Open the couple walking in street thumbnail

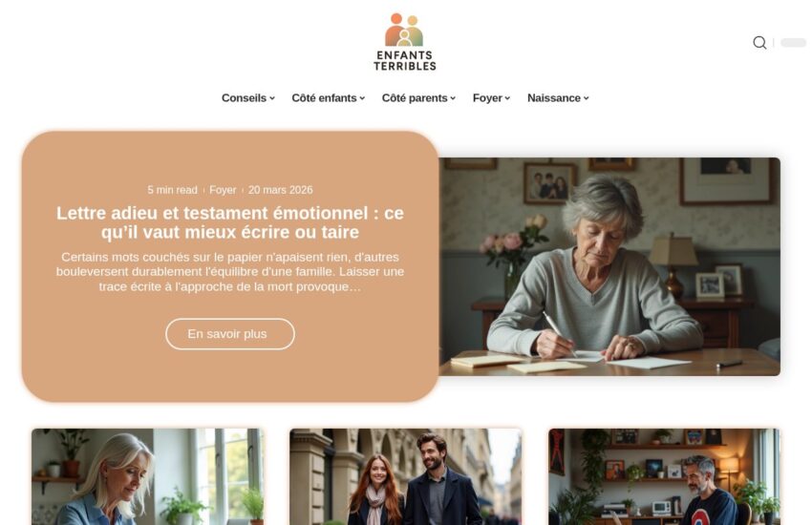(x=405, y=476)
